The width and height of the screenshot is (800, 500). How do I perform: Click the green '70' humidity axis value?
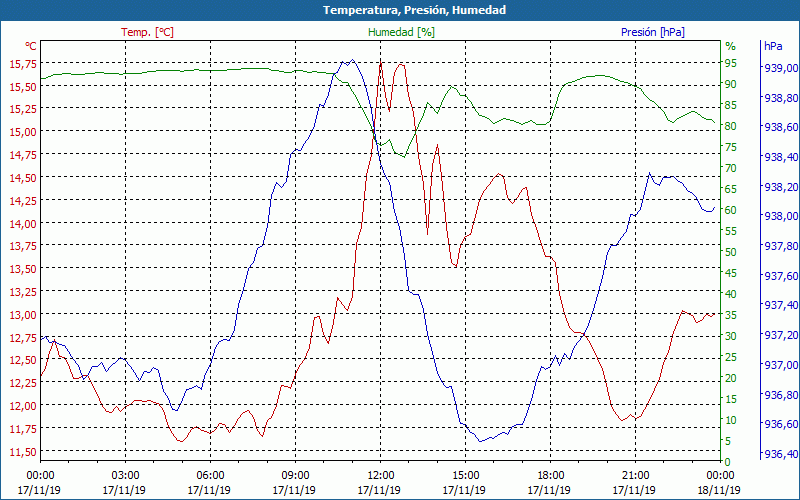731,168
